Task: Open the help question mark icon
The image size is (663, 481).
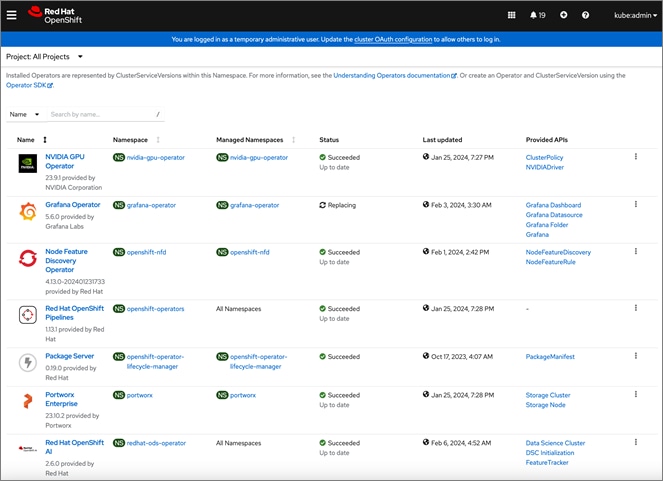Action: tap(585, 15)
